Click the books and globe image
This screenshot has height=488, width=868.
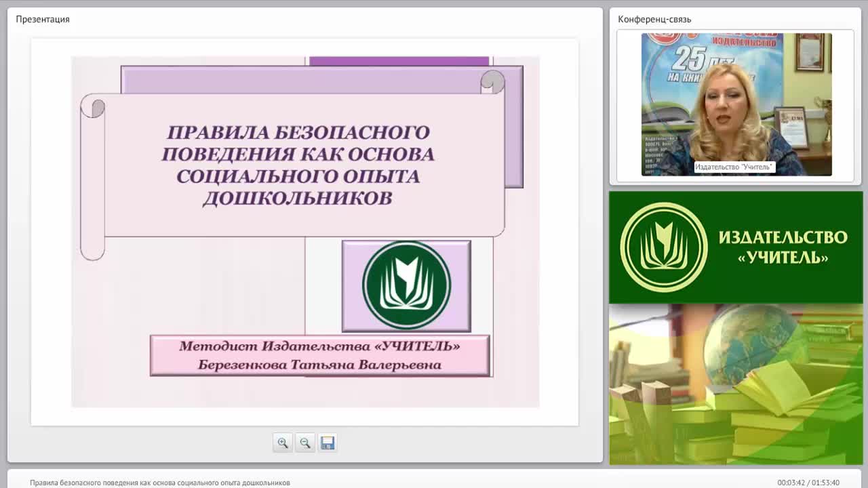pos(736,384)
